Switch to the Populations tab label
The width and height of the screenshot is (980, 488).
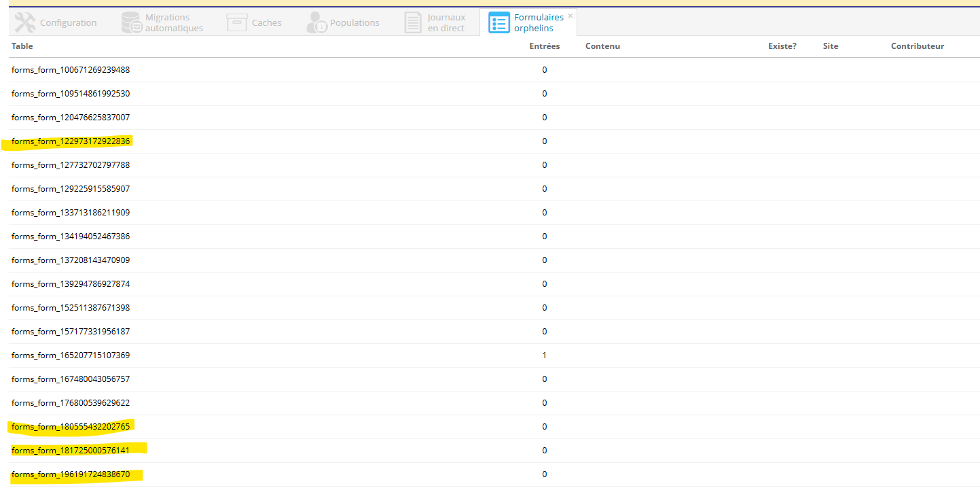pyautogui.click(x=355, y=22)
